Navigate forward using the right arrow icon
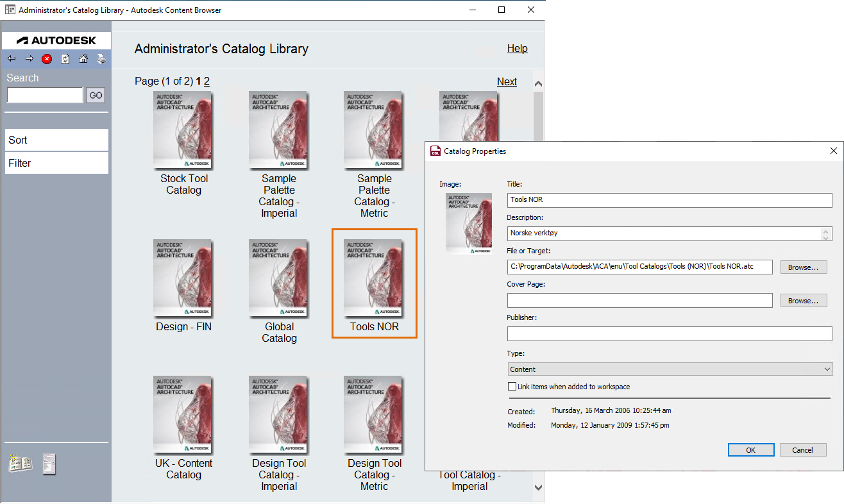Image resolution: width=844 pixels, height=504 pixels. click(29, 58)
